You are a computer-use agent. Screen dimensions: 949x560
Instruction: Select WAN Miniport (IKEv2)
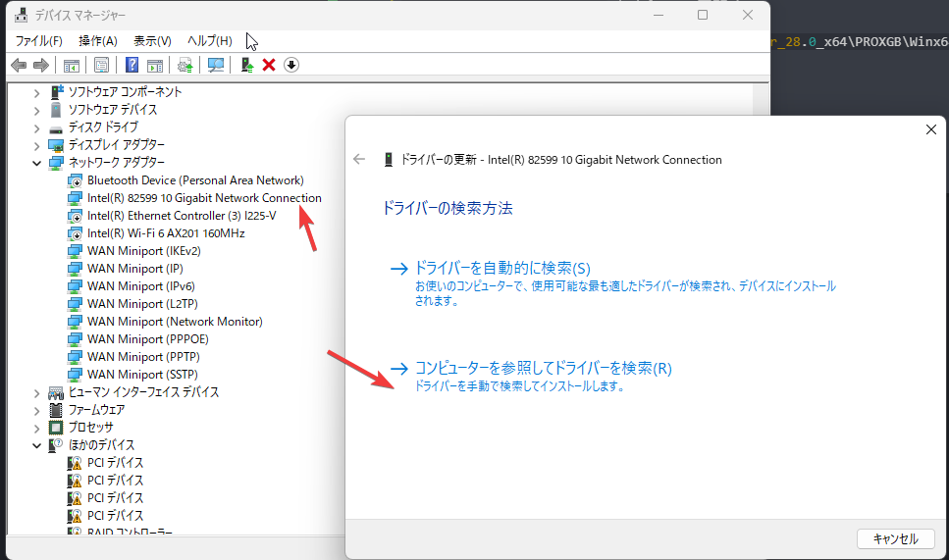pos(143,251)
